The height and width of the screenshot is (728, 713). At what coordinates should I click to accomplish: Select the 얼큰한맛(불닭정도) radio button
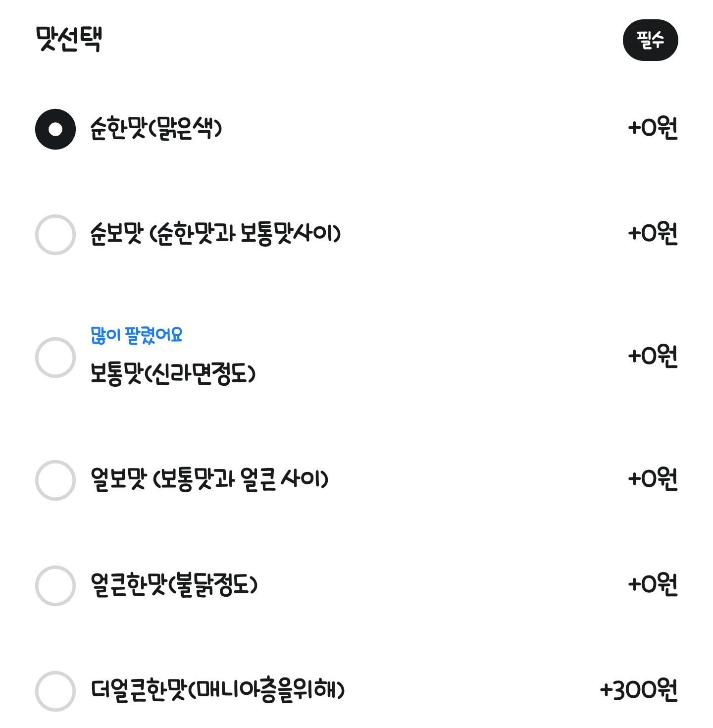[55, 586]
